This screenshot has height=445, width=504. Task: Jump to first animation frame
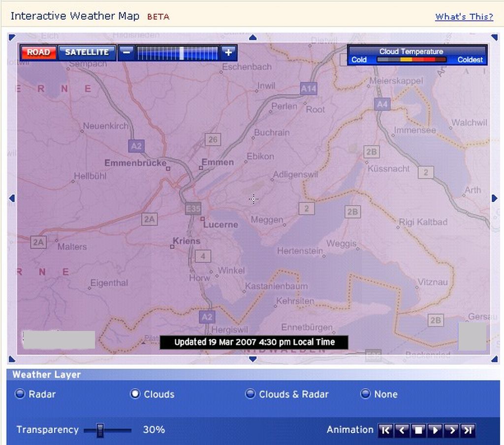(385, 431)
